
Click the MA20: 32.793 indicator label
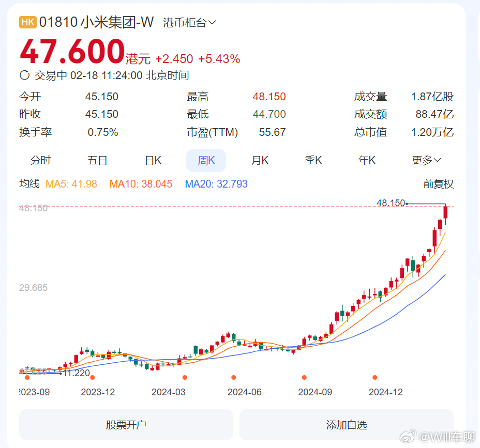(x=216, y=184)
